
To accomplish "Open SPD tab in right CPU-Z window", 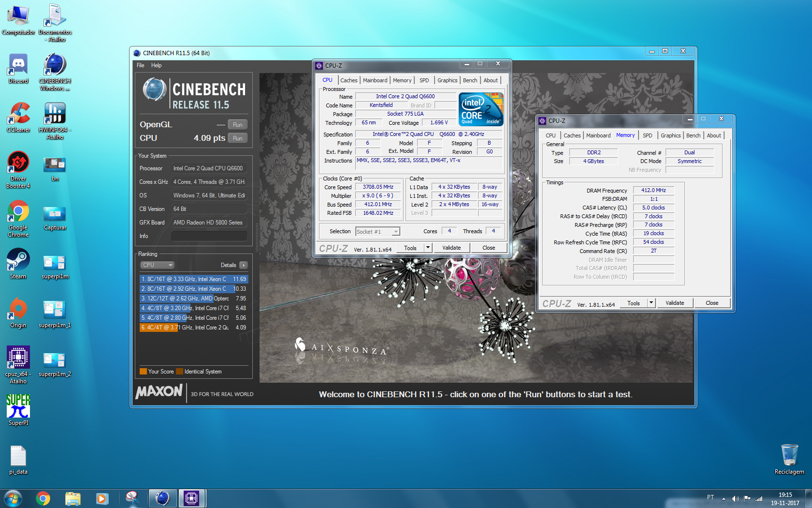I will (648, 135).
